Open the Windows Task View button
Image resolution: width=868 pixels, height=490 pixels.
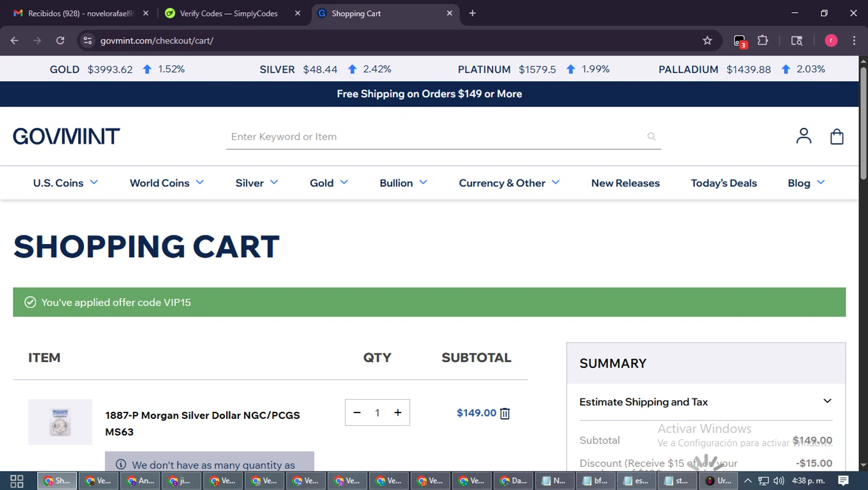tap(17, 481)
